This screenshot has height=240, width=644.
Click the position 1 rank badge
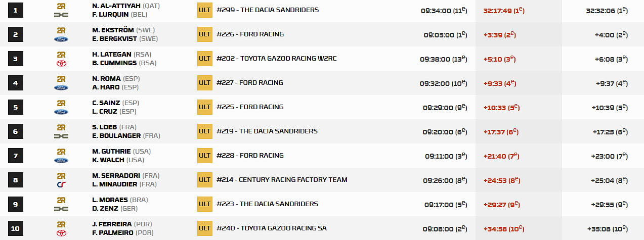16,10
